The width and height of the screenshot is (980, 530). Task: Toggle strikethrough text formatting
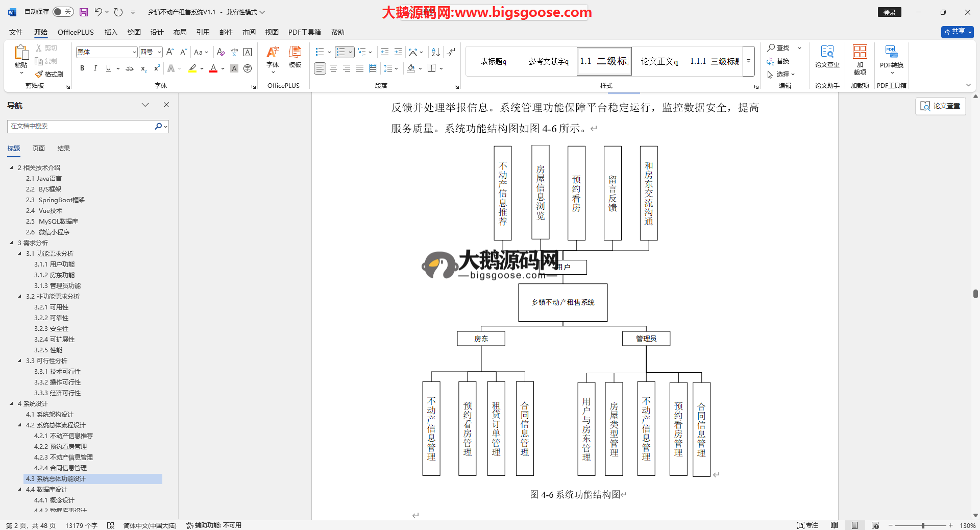(x=130, y=68)
